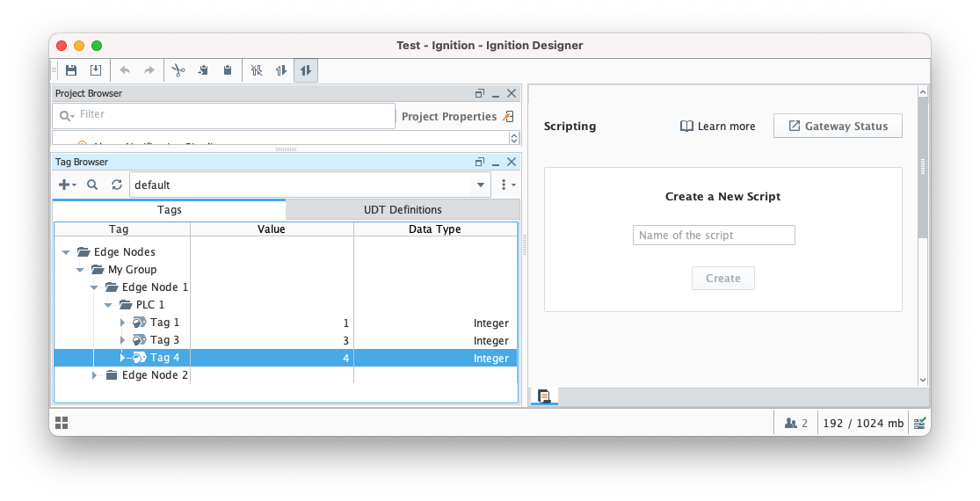Open the Learn more link
Viewport: 980px width, 501px height.
click(717, 127)
